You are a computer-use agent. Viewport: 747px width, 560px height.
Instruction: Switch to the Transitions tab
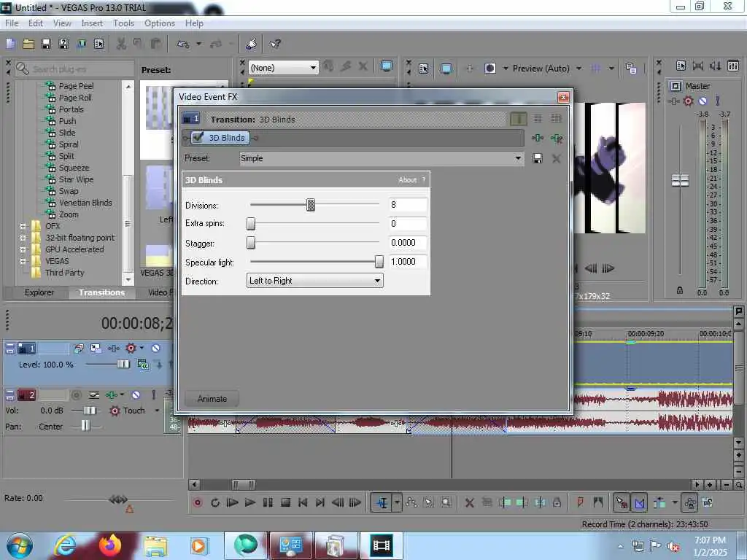click(101, 292)
